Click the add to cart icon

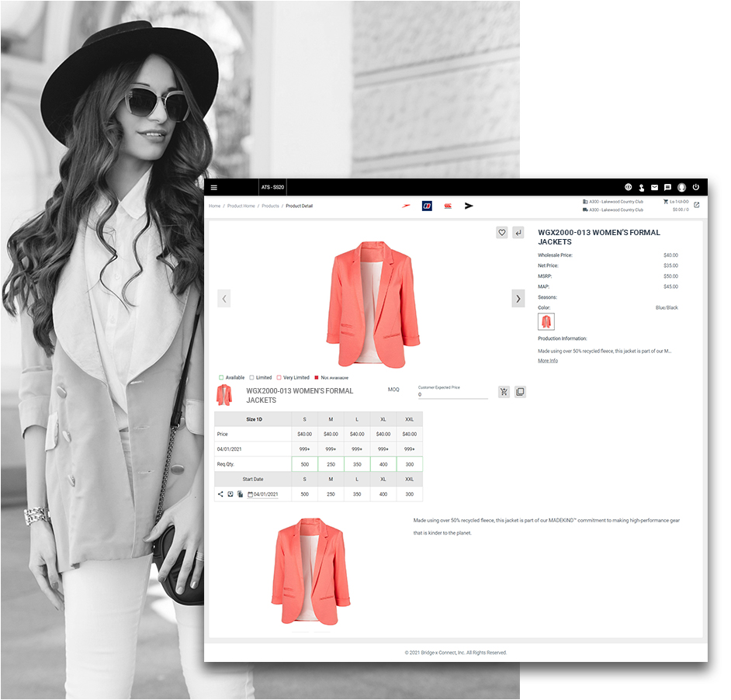click(x=504, y=392)
